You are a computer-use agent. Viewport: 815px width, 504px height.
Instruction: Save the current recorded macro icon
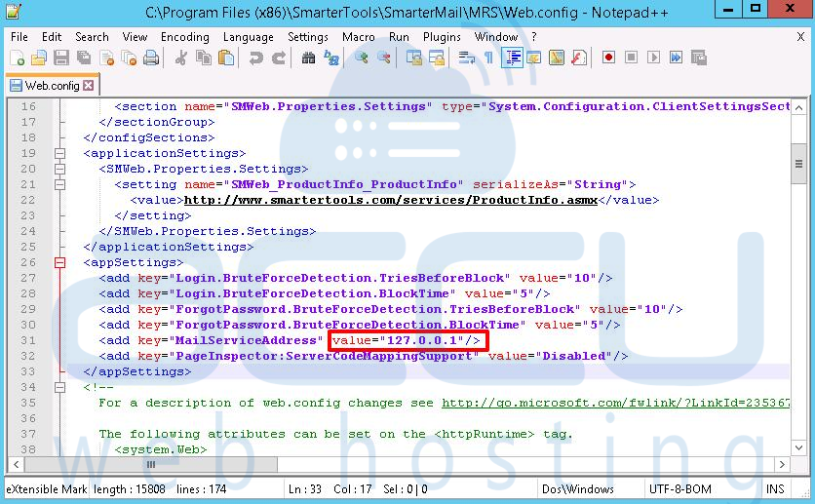tap(699, 58)
